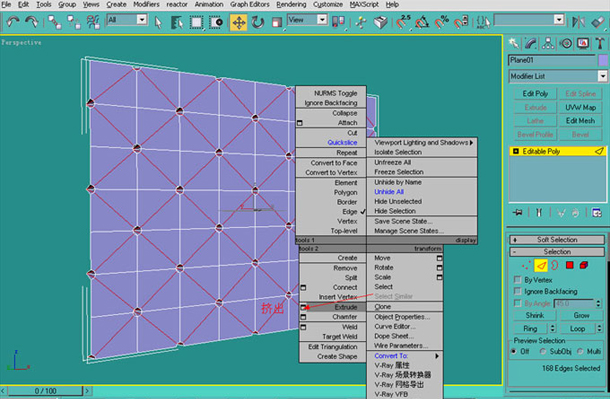Image resolution: width=610 pixels, height=399 pixels.
Task: Select Edge sub-object level icon
Action: [x=541, y=266]
